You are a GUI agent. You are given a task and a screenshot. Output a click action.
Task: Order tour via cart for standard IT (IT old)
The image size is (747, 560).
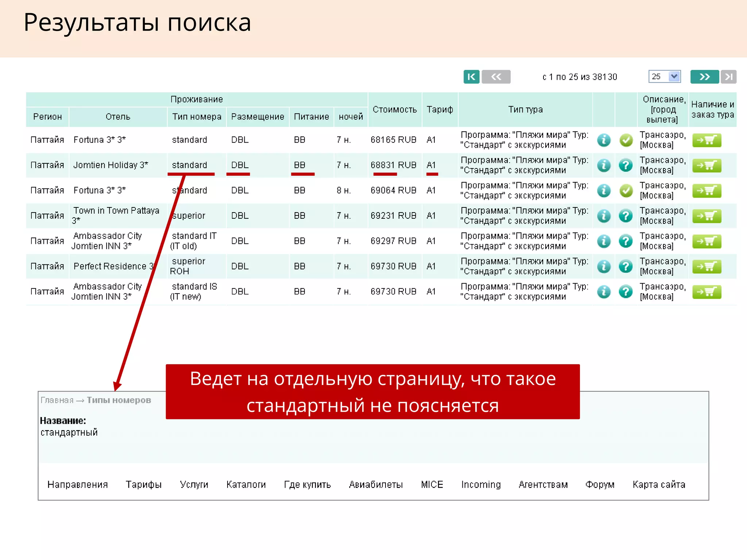coord(707,241)
